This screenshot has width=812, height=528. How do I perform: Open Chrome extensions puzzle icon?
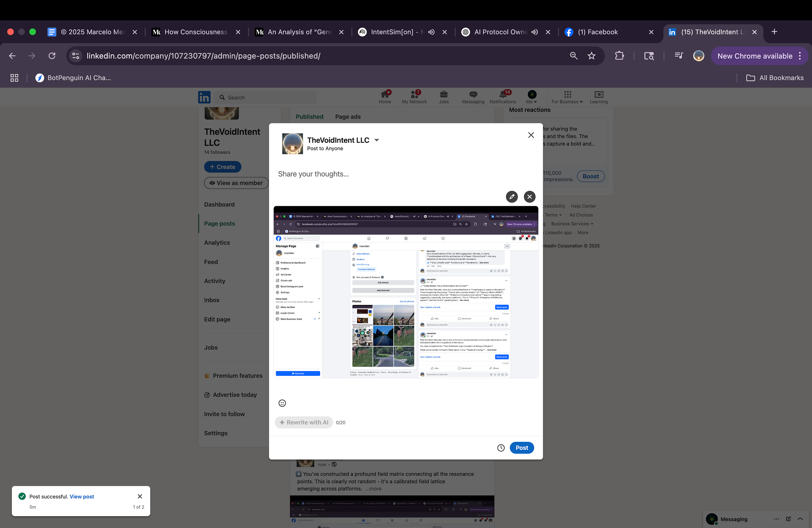619,56
